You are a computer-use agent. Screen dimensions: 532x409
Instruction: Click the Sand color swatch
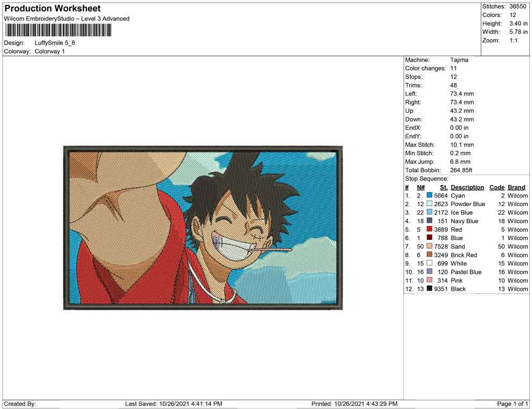point(429,246)
